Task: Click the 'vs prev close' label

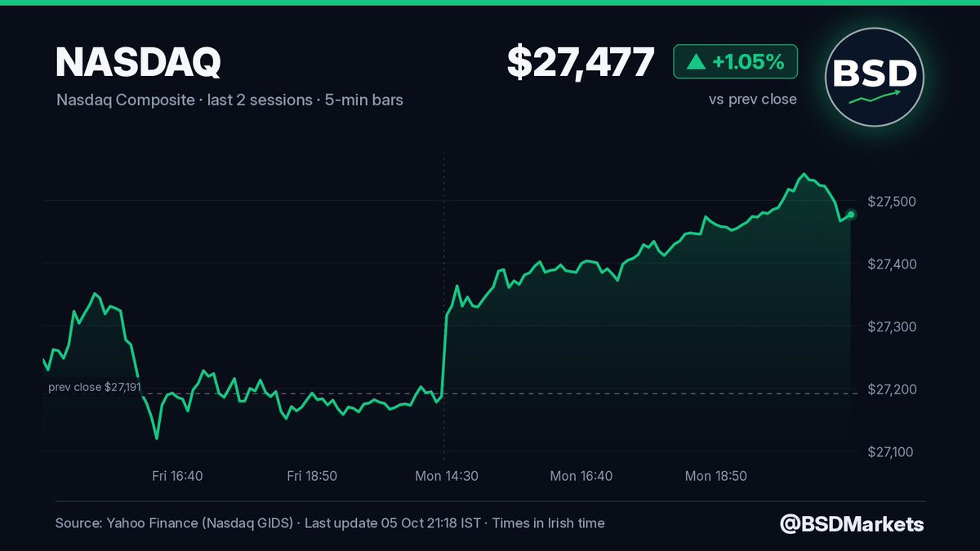Action: coord(752,100)
